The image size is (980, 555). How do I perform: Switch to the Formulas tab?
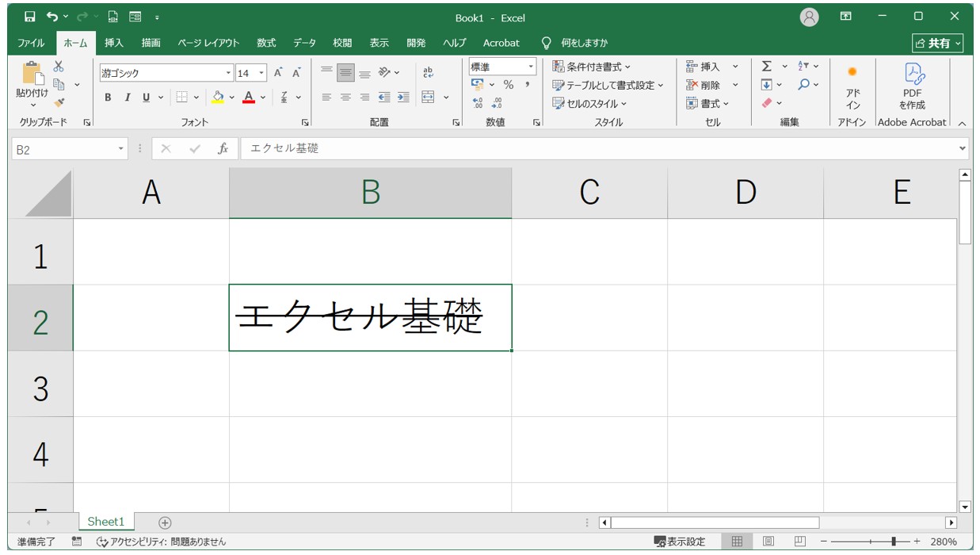click(x=266, y=43)
